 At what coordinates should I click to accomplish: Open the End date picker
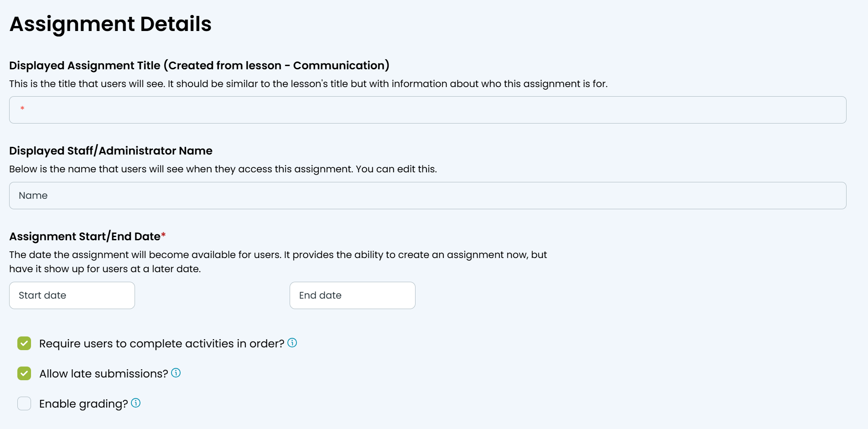[353, 295]
